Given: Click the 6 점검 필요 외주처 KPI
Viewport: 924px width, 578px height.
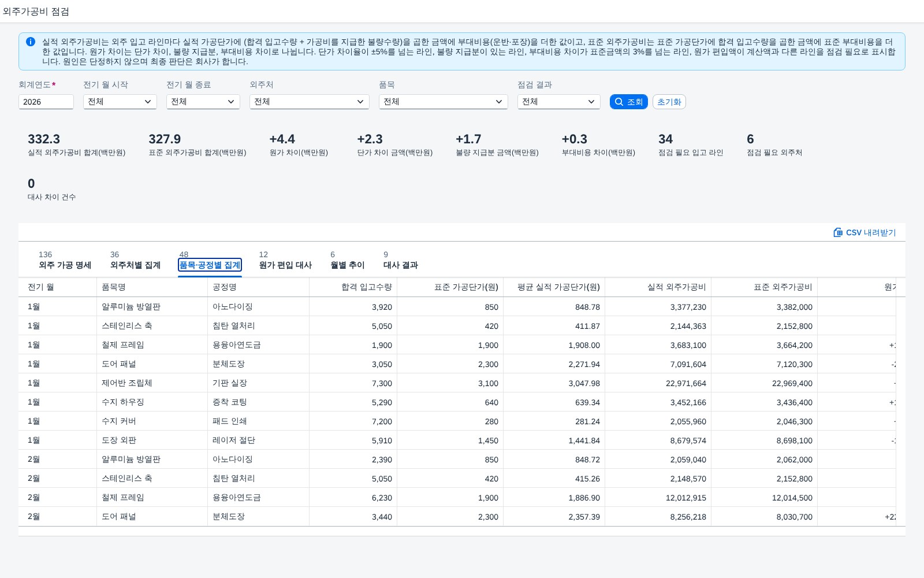Looking at the screenshot, I should (x=774, y=144).
